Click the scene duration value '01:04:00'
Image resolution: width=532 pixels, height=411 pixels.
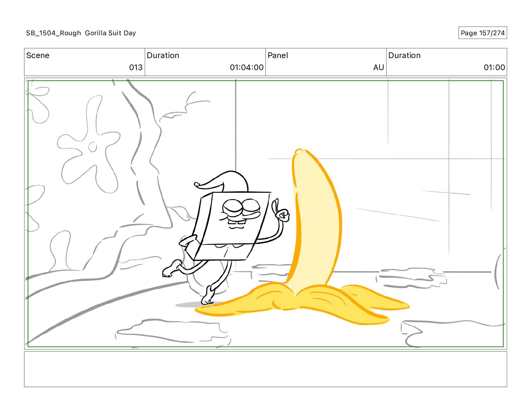click(247, 67)
